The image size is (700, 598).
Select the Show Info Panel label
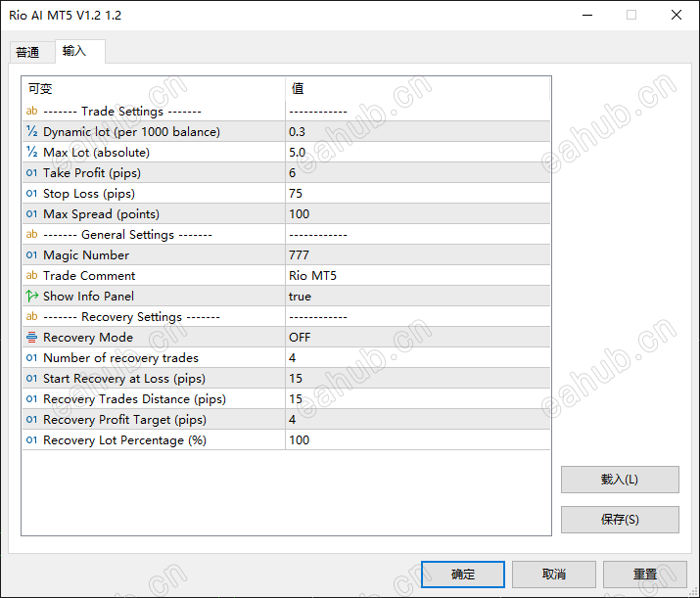(88, 297)
